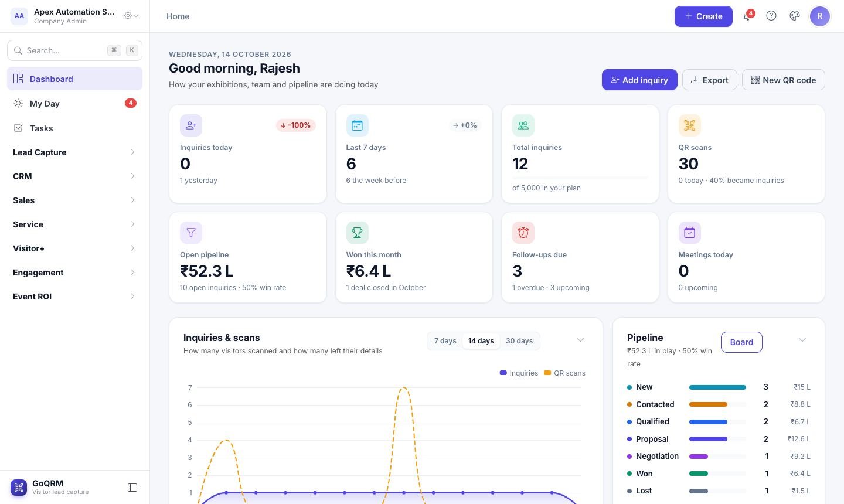Click the Follow-ups due alarm clock icon
This screenshot has height=504, width=844.
pyautogui.click(x=523, y=233)
